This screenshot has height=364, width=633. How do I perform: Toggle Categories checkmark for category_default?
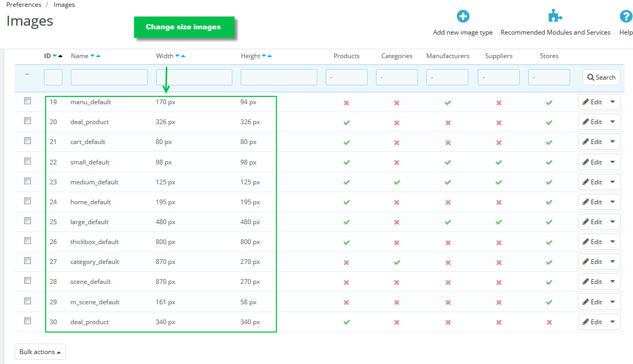397,262
